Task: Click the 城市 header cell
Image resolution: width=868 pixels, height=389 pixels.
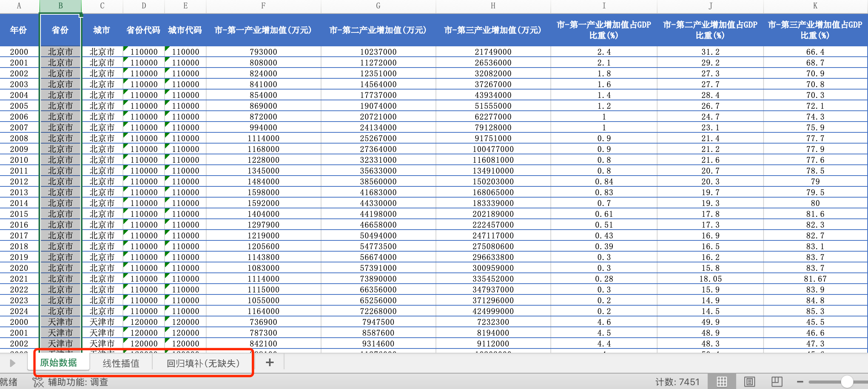Action: [102, 30]
